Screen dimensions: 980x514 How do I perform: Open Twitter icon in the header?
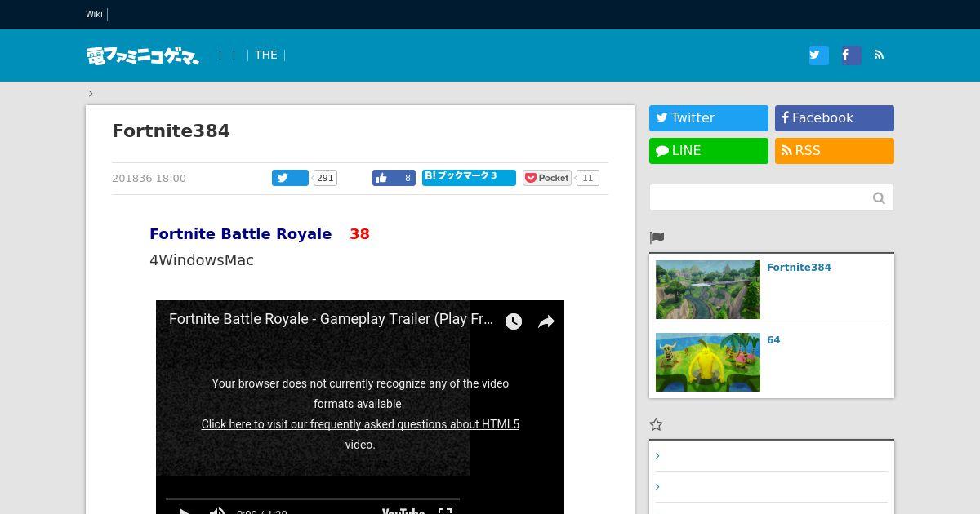pos(818,55)
